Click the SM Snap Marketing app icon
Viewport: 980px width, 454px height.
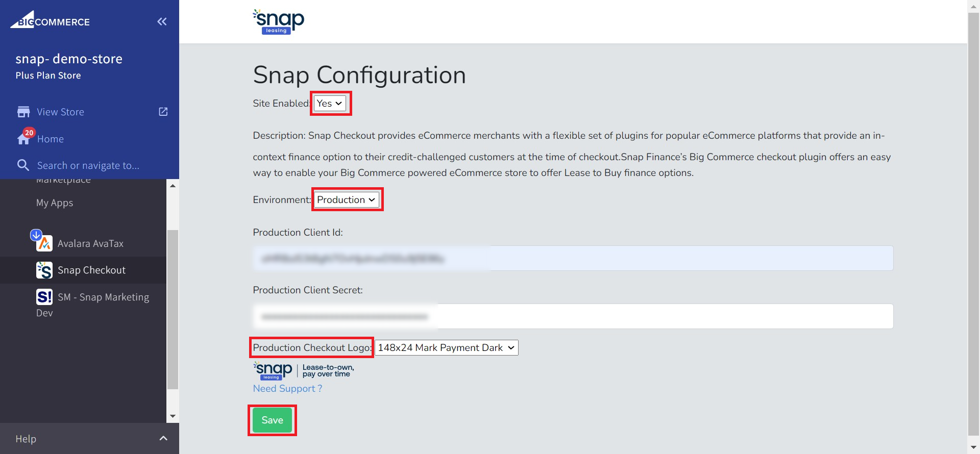44,297
